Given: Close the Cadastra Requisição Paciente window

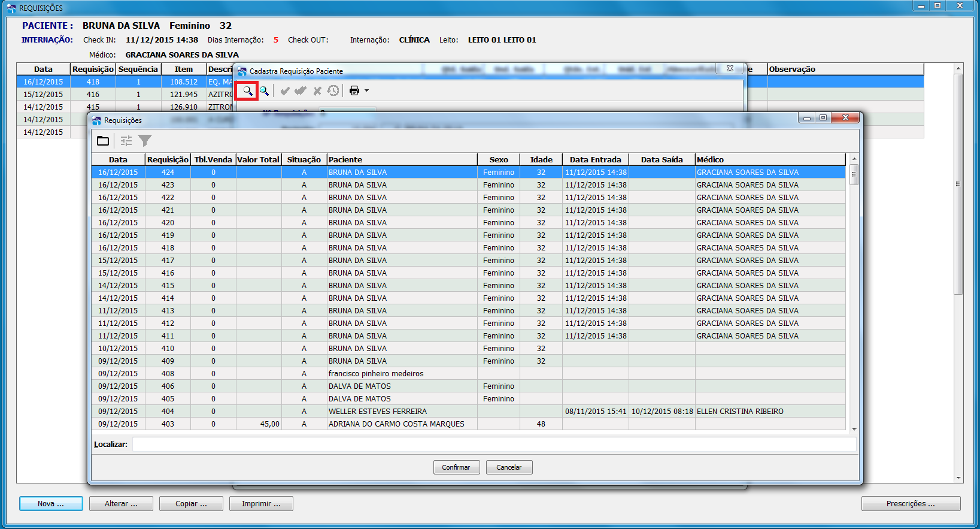Looking at the screenshot, I should (730, 68).
